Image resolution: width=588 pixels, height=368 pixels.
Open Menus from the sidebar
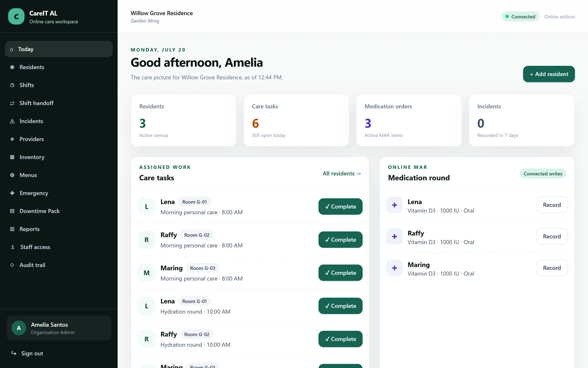[x=59, y=175]
